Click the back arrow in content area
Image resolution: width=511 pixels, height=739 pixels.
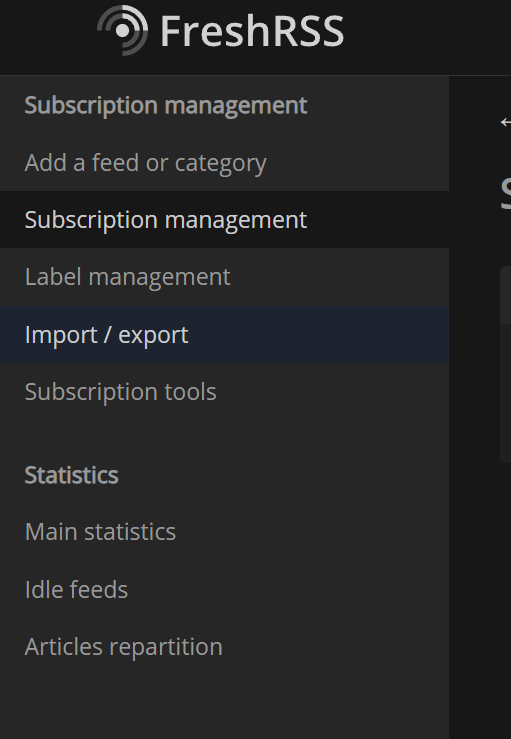click(x=505, y=122)
